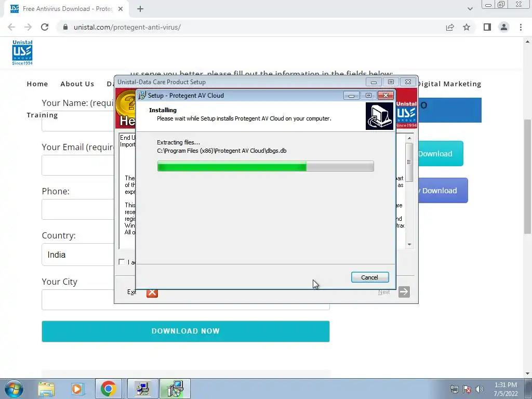Bookmark this page with the star icon

(x=467, y=27)
